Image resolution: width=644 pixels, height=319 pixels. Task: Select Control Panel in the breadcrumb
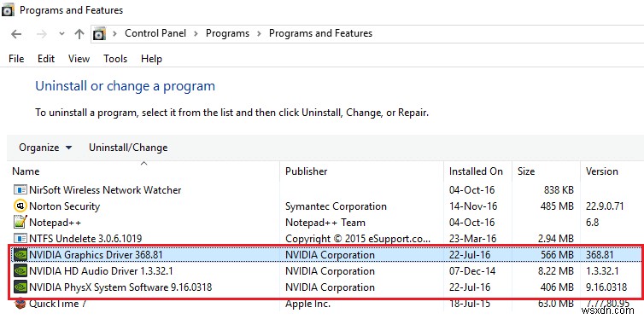[x=155, y=33]
